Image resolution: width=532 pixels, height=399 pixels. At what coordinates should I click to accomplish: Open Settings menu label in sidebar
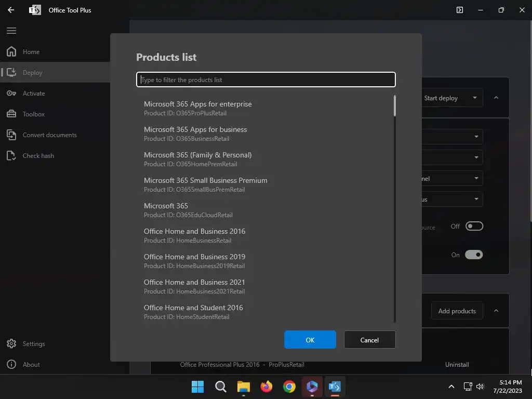pos(34,343)
